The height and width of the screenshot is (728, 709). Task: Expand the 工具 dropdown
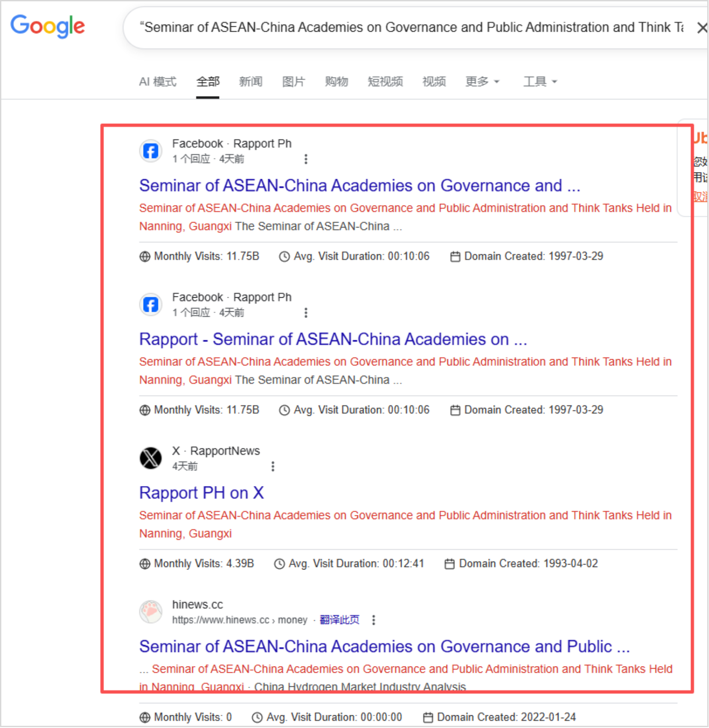[x=540, y=82]
